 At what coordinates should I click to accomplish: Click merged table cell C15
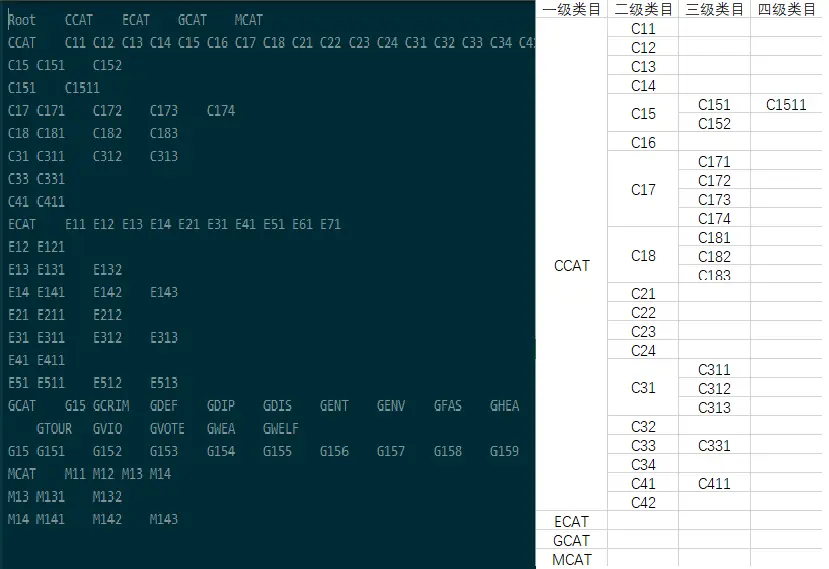tap(643, 114)
